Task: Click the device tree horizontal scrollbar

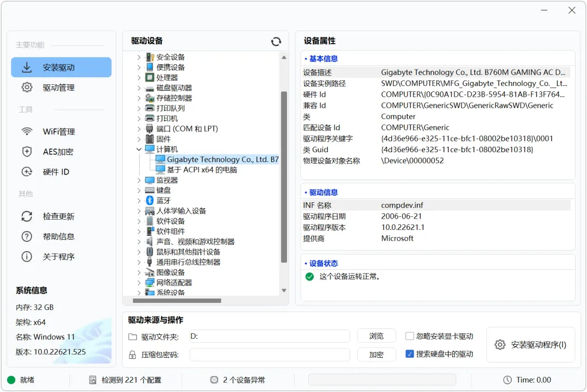Action: click(x=177, y=300)
